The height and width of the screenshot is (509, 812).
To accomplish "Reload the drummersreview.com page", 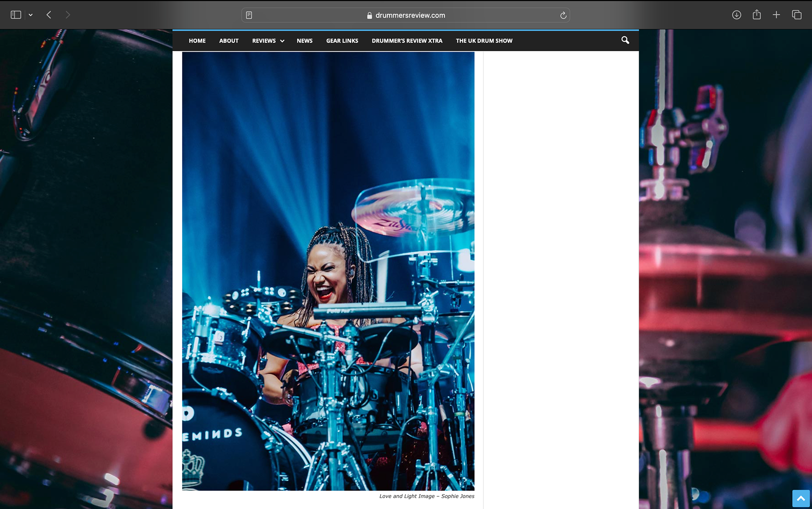I will pos(563,15).
